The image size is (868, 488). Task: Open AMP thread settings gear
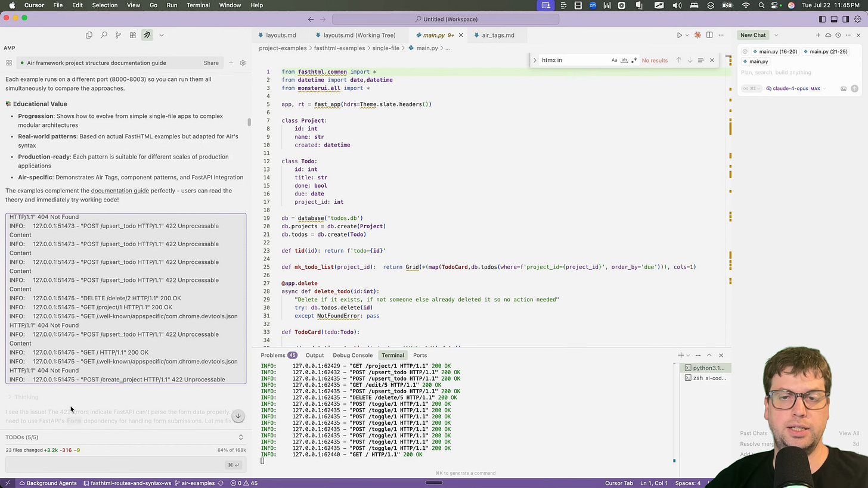click(243, 63)
